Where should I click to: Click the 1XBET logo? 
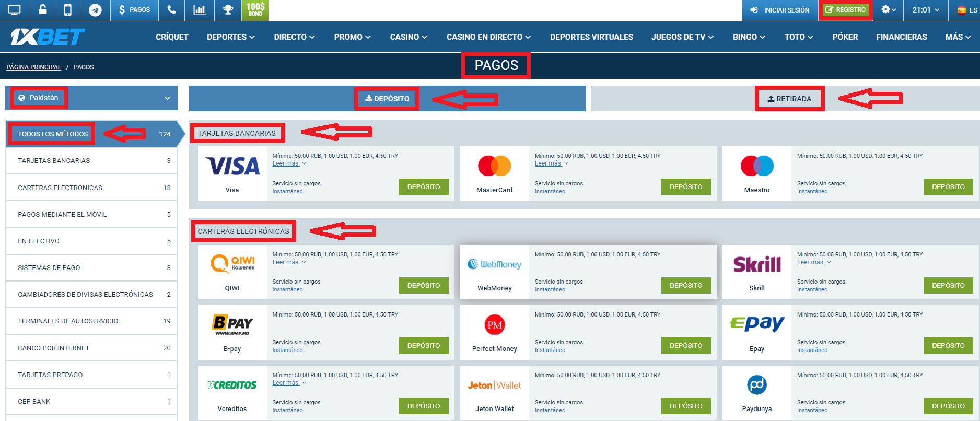pyautogui.click(x=48, y=37)
